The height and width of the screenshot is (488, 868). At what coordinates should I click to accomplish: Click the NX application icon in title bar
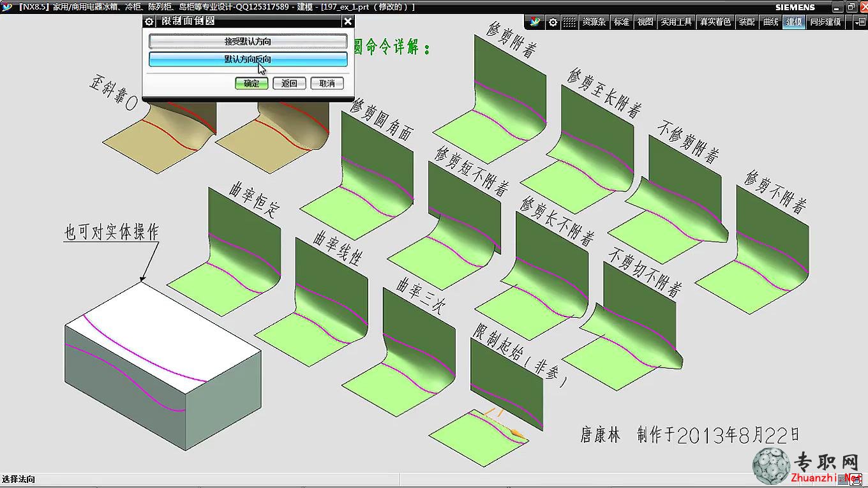(7, 7)
